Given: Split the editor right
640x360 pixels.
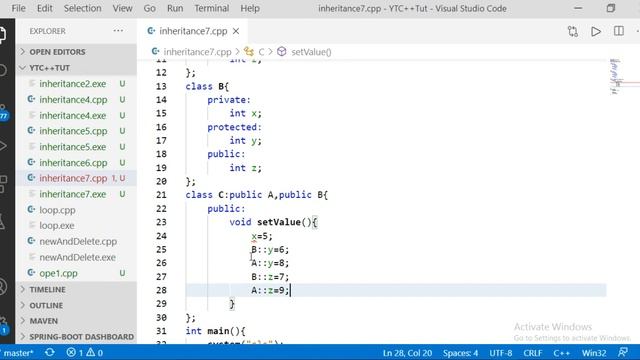Looking at the screenshot, I should [x=619, y=31].
